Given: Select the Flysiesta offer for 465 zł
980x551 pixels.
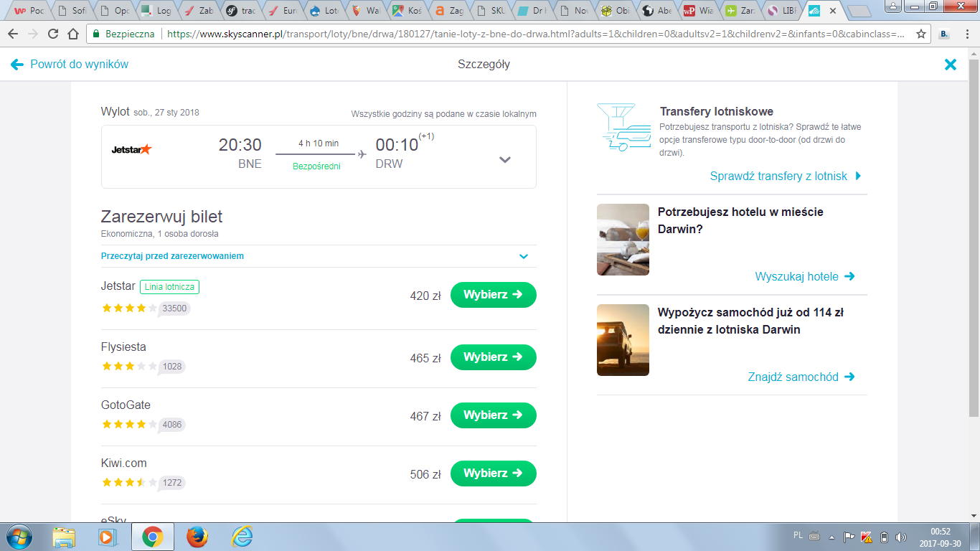Looking at the screenshot, I should tap(494, 357).
